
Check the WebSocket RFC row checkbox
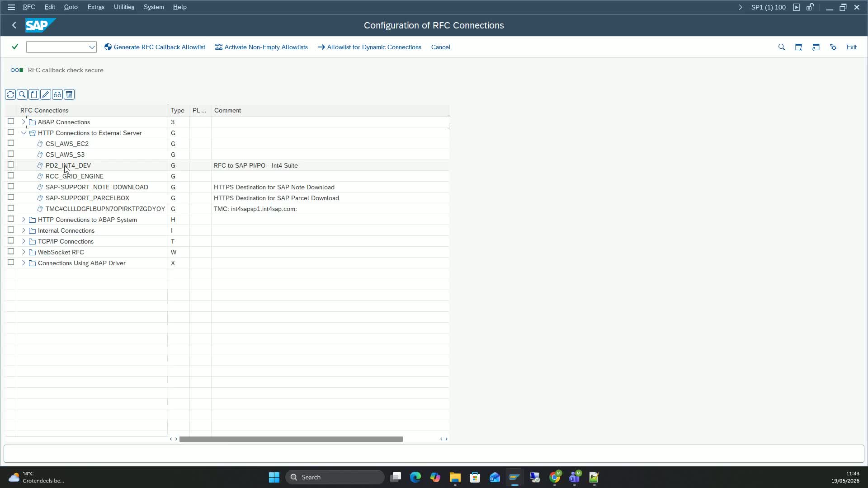click(11, 252)
